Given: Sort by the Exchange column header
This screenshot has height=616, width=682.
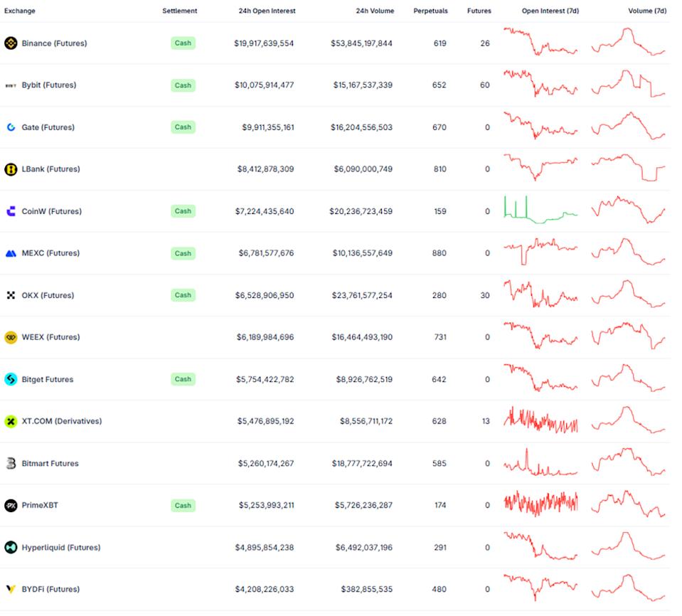Looking at the screenshot, I should (x=20, y=11).
